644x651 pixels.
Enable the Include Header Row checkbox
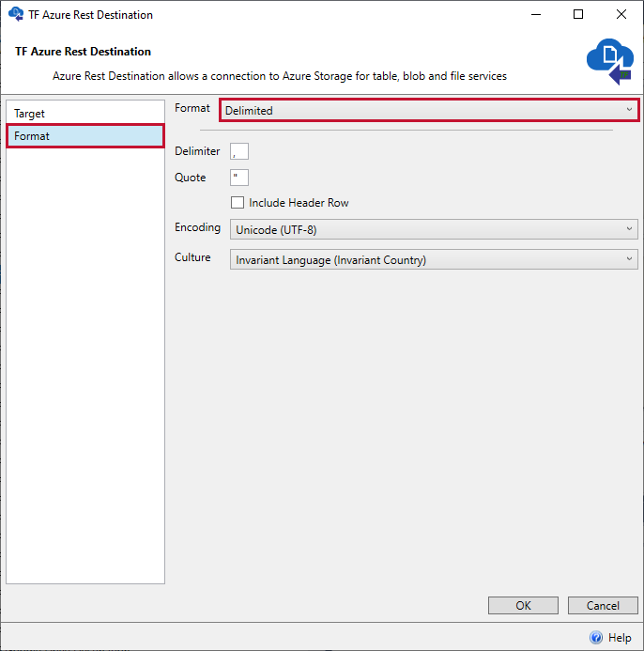238,203
